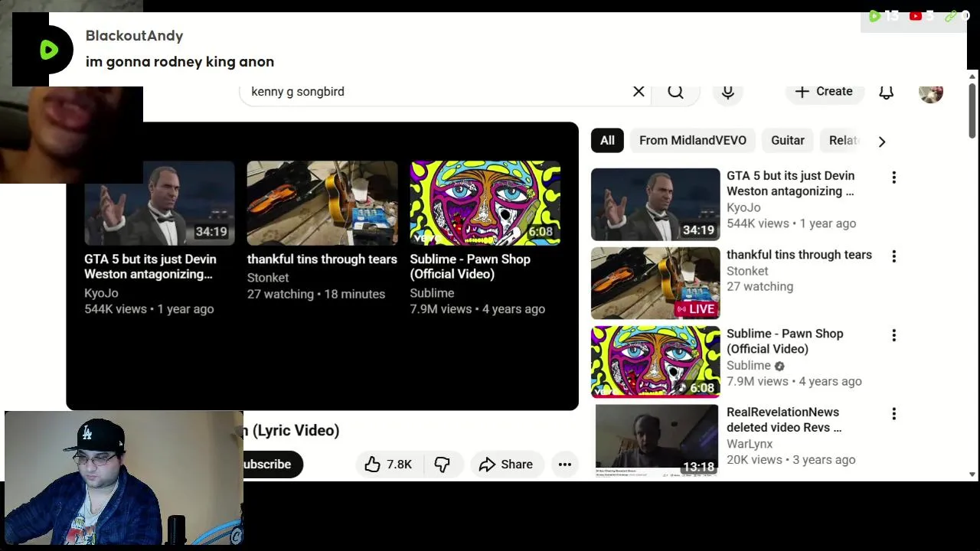Viewport: 980px width, 551px height.
Task: Click endscreen title 'Sublime - Pawn Shop (Official Video)'
Action: (470, 266)
